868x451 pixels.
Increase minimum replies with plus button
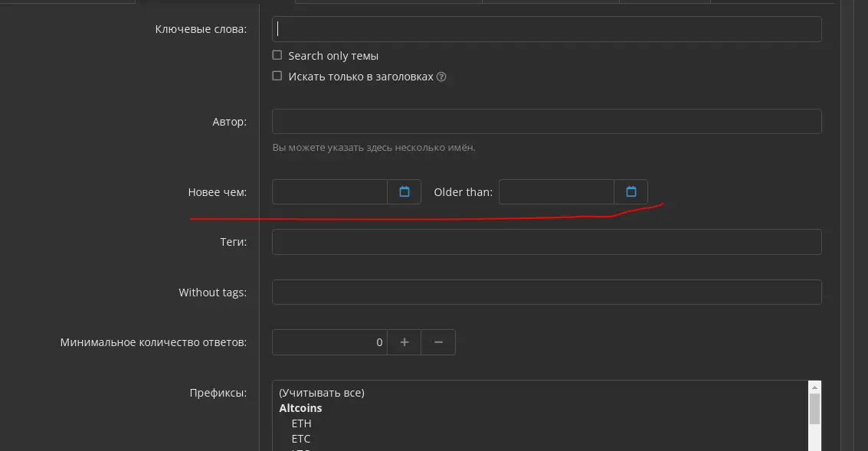[404, 342]
